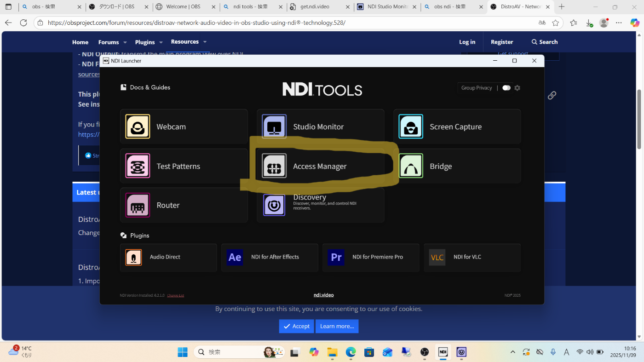This screenshot has height=362, width=644.
Task: Open browser settings and more menu
Action: pos(619,23)
